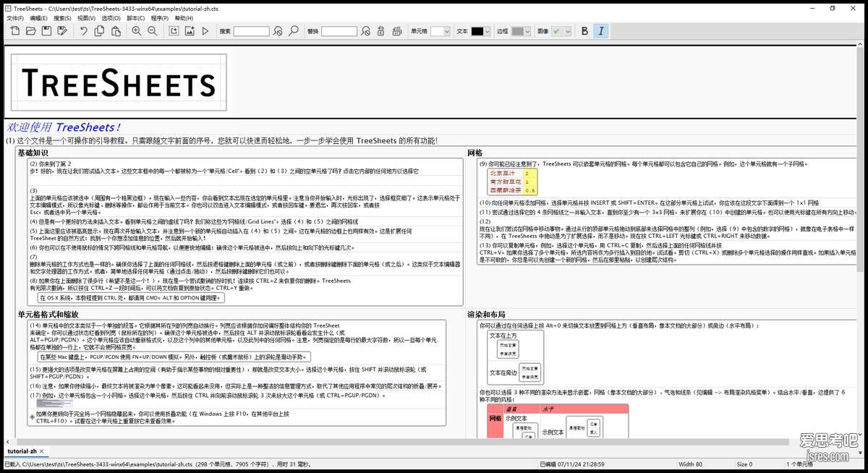
Task: Open the 程序(P) menu
Action: [x=159, y=18]
